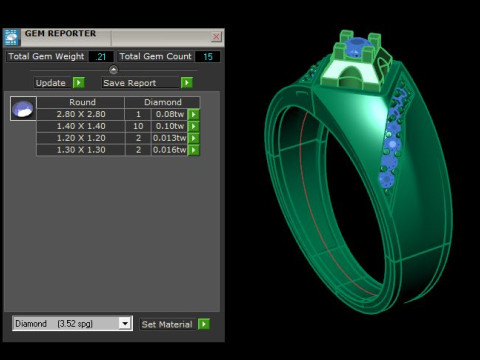Click the 0.013tw weight cell
Viewport: 480px width, 360px height.
tap(170, 138)
